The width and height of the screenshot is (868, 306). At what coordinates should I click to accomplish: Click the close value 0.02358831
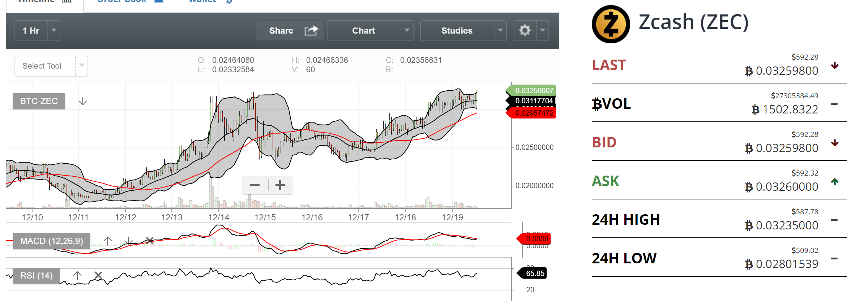click(421, 60)
